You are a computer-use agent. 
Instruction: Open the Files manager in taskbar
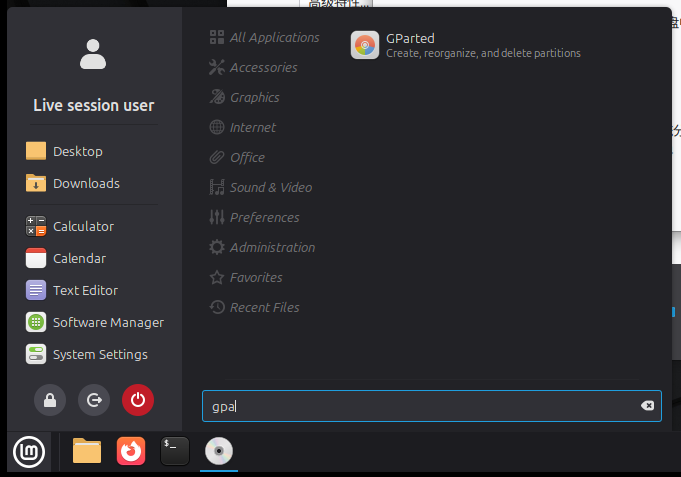[x=87, y=452]
